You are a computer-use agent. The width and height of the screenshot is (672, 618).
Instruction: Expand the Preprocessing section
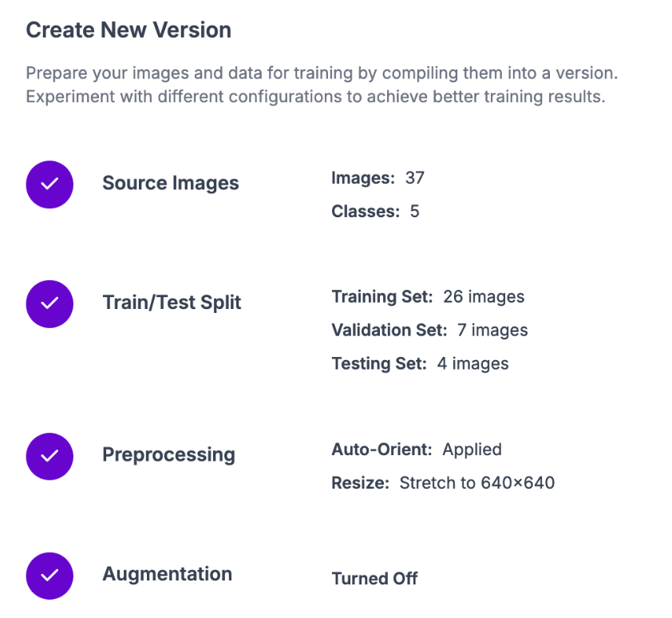pyautogui.click(x=168, y=454)
